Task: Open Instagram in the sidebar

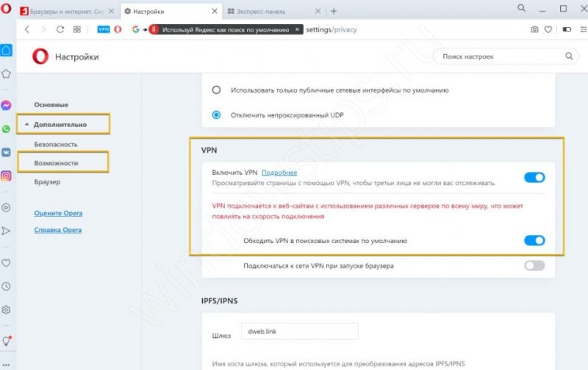Action: [x=6, y=175]
